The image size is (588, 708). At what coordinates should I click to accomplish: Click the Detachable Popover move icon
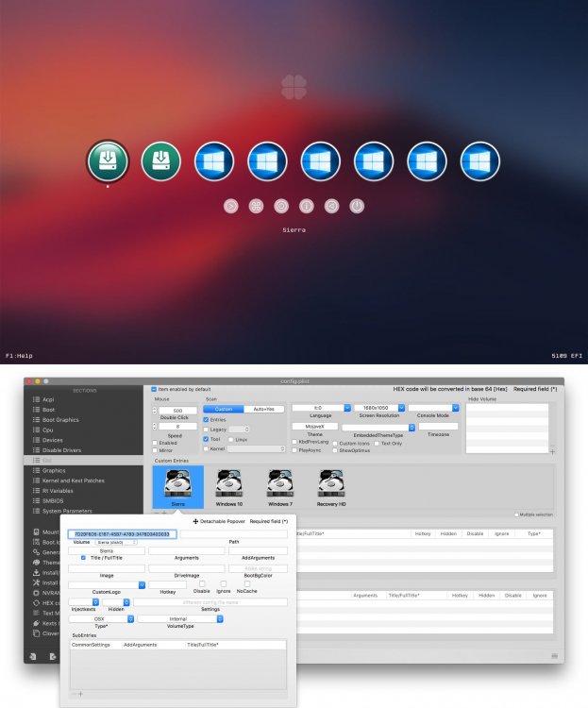tap(195, 521)
